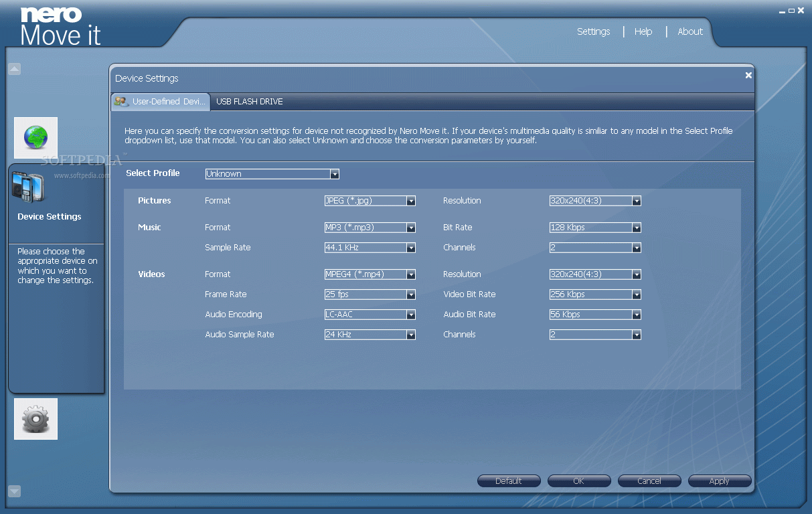Viewport: 812px width, 514px height.
Task: Expand the Music Sample Rate dropdown
Action: (x=370, y=248)
